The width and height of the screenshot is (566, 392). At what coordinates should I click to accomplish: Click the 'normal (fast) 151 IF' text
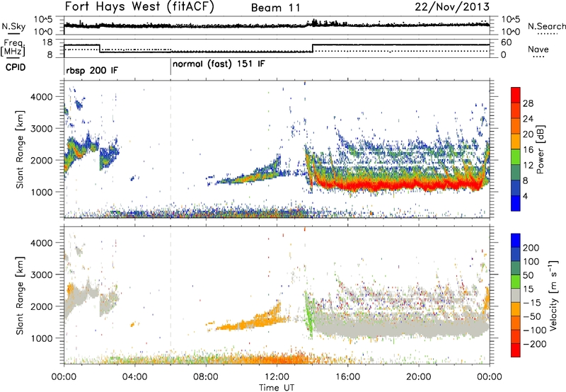[x=219, y=64]
